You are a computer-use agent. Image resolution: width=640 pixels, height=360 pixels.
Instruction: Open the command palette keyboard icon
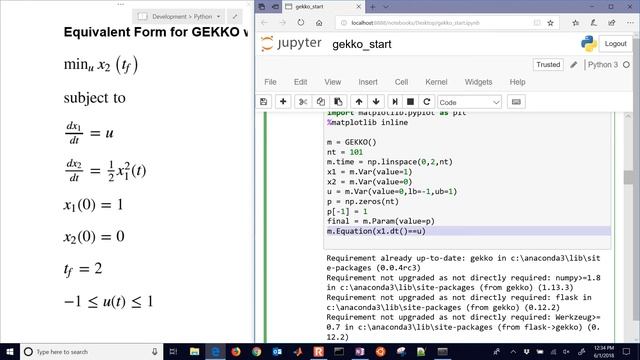coord(516,102)
